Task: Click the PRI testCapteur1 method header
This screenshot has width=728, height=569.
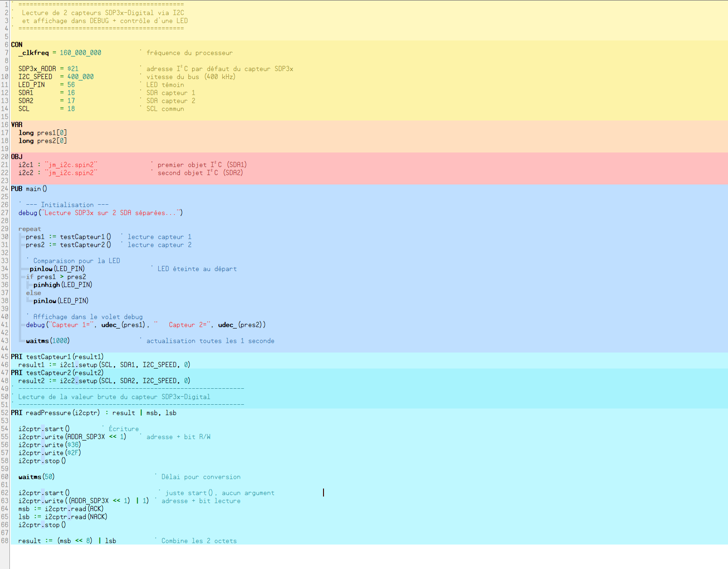Action: (57, 357)
